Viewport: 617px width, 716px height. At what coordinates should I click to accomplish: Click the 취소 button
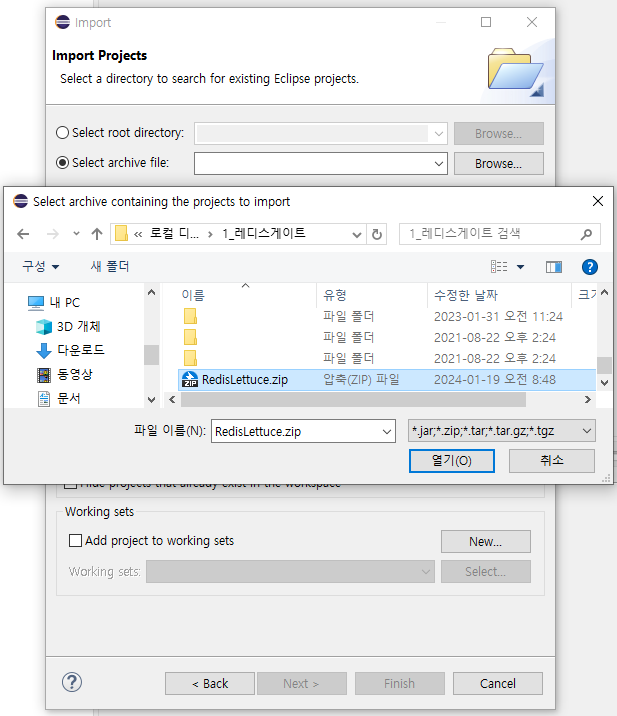pyautogui.click(x=551, y=461)
